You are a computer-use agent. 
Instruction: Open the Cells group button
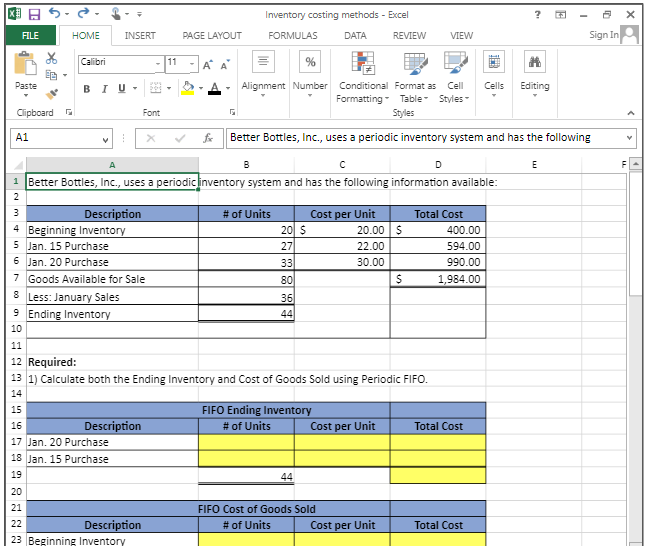(x=494, y=75)
